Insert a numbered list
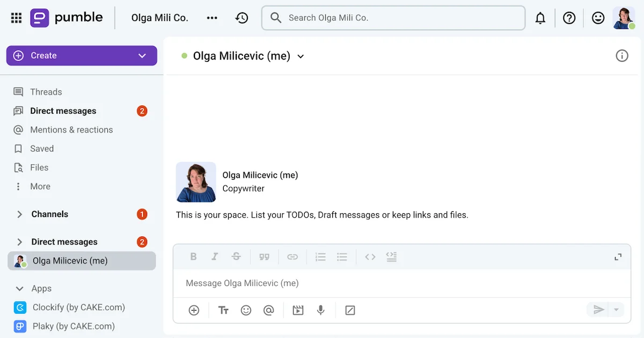 pos(320,256)
